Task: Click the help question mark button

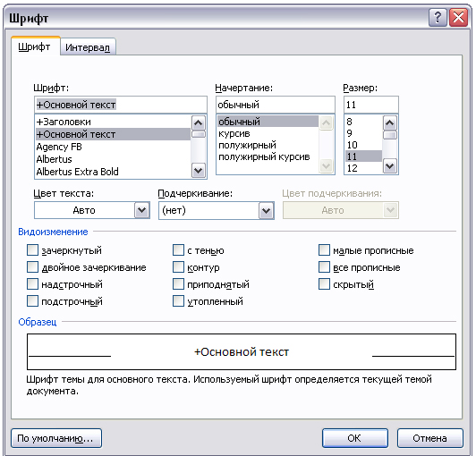Action: click(x=438, y=18)
